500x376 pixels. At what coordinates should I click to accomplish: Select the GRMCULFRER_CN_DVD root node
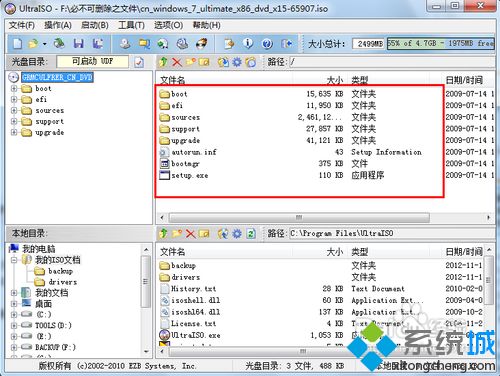(x=57, y=77)
